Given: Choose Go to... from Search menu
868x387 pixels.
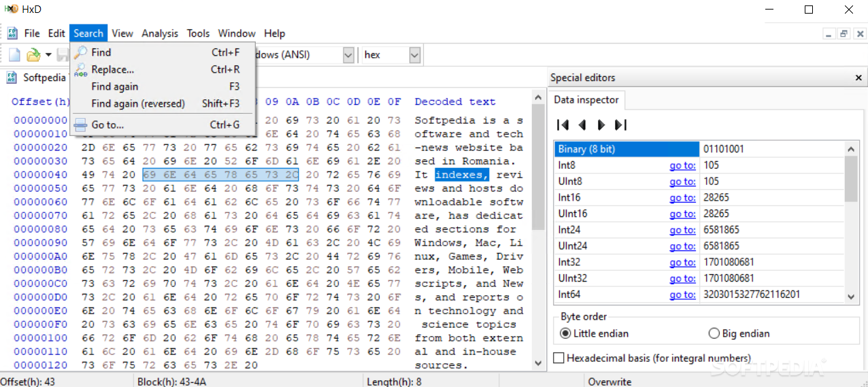Looking at the screenshot, I should coord(163,125).
